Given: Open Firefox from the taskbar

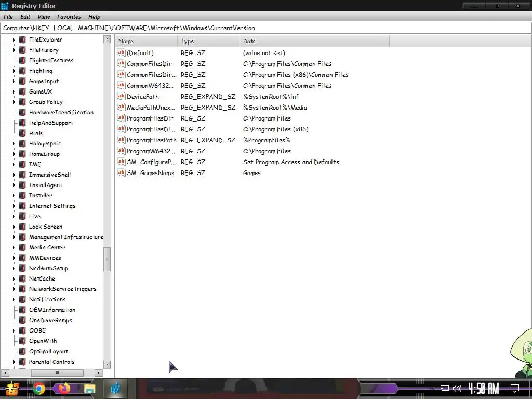Looking at the screenshot, I should (64, 388).
